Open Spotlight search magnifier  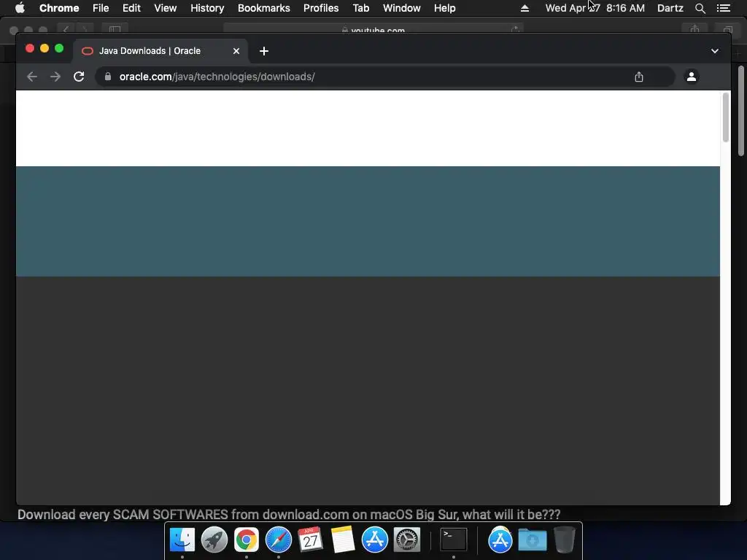(x=700, y=8)
